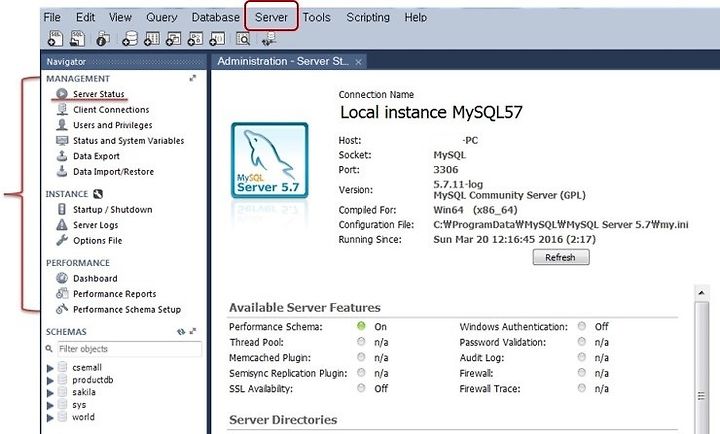Click the INSTANCE section icon

(98, 194)
